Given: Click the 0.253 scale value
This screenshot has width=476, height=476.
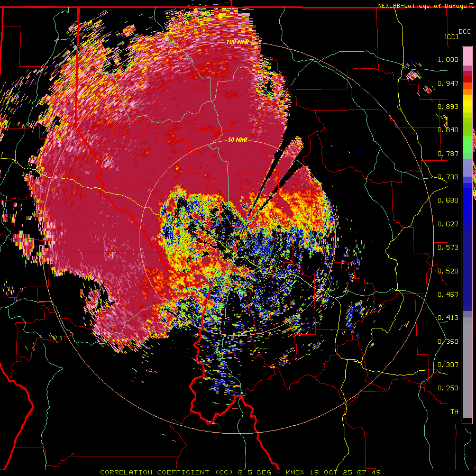Looking at the screenshot, I should 448,388.
